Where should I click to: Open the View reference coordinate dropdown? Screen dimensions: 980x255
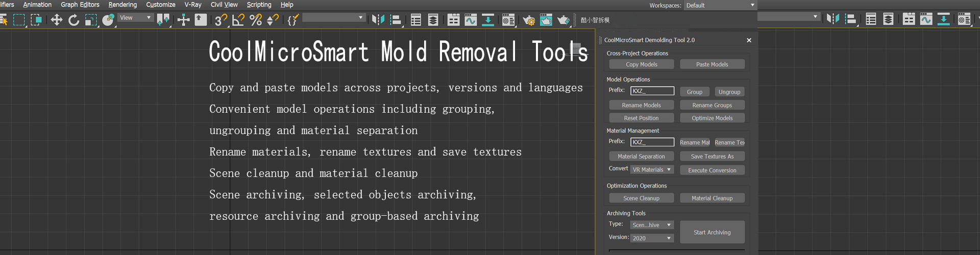(136, 18)
